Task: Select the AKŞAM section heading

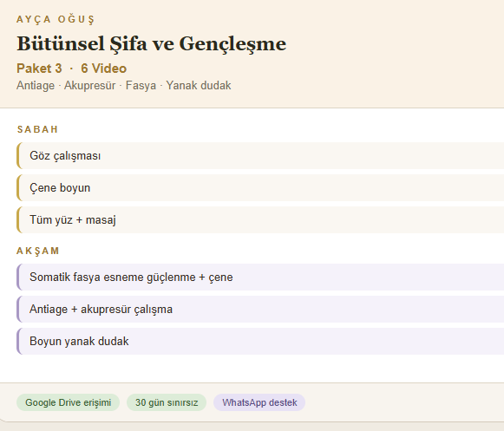Action: coord(38,251)
